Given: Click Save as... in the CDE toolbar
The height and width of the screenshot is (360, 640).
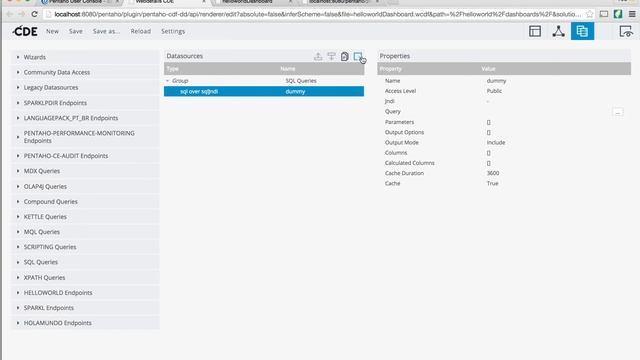Looking at the screenshot, I should click(x=106, y=31).
